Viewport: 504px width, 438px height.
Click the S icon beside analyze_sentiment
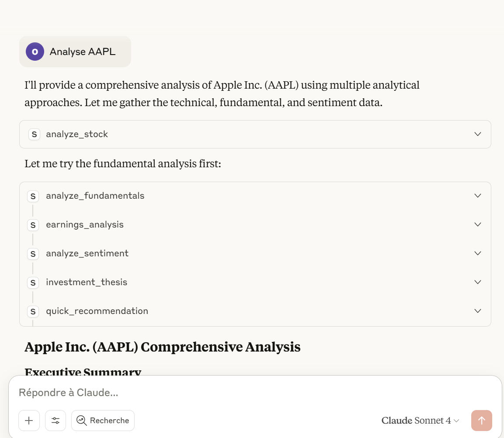pos(33,254)
